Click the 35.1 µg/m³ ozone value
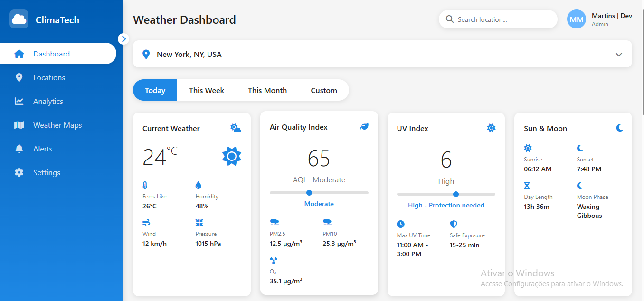Viewport: 644px width, 301px height. pyautogui.click(x=286, y=281)
